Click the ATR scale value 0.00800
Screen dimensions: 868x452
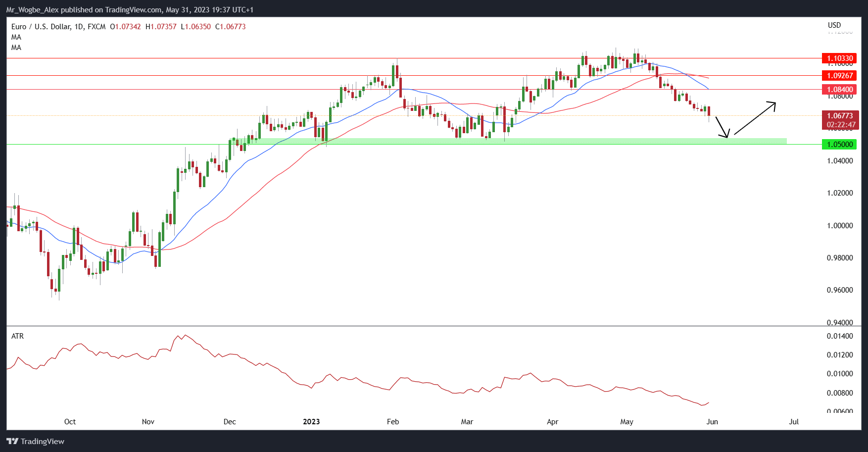click(x=840, y=393)
